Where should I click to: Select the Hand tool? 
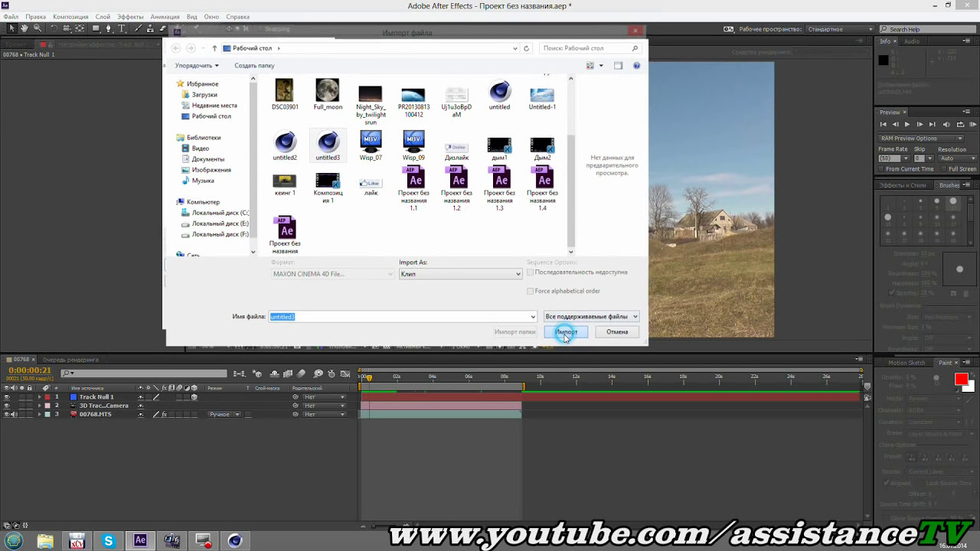point(24,28)
